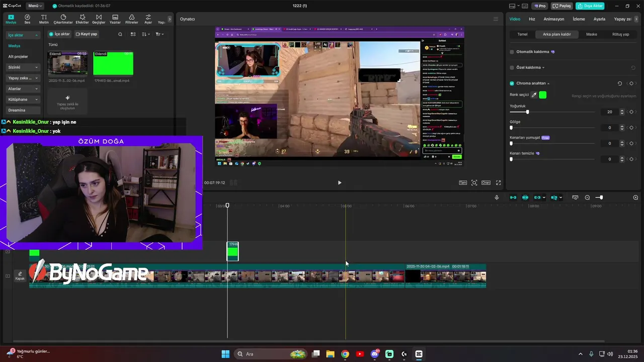Select the Temel sub-tab
Screen dimensions: 644x362
point(522,34)
